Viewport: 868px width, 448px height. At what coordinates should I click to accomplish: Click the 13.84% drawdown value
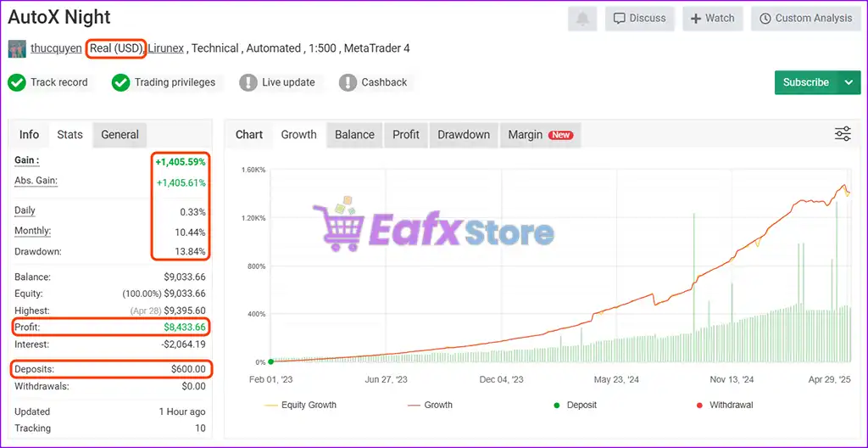[190, 252]
